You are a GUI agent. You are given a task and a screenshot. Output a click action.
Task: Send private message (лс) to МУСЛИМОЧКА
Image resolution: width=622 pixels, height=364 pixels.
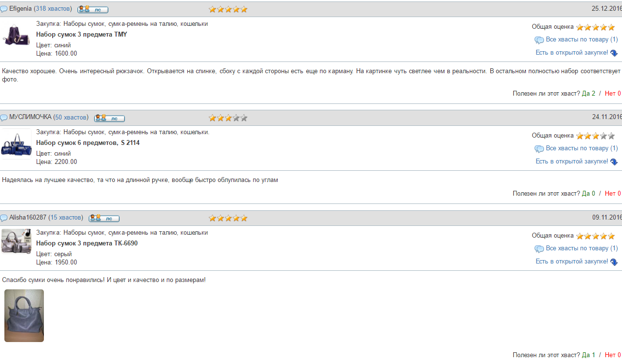tap(109, 118)
